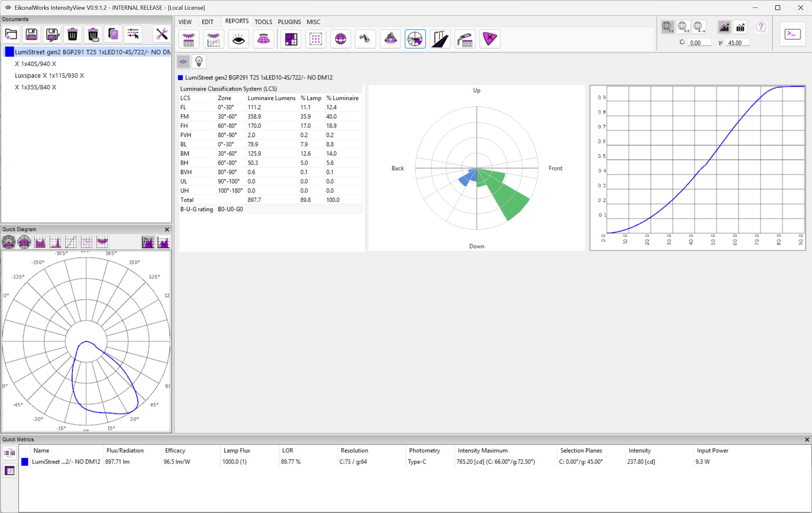Open the closed-eye table report icon
Viewport: 812px width, 513px height.
pos(189,39)
